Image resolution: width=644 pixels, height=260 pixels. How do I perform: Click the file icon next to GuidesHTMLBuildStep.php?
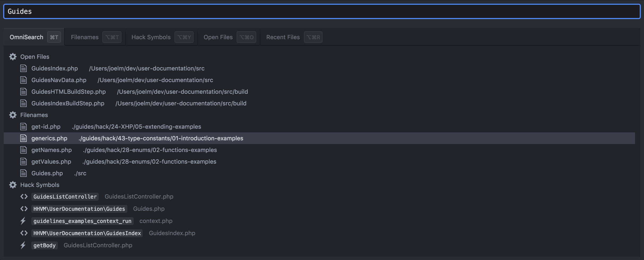[x=24, y=92]
